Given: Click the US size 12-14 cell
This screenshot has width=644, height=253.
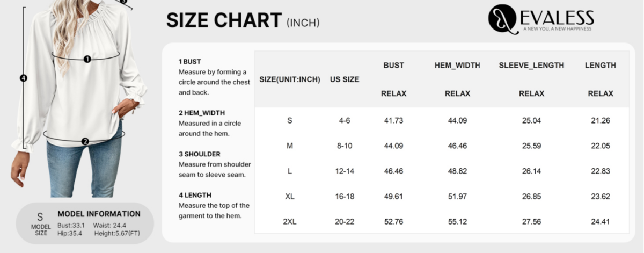Looking at the screenshot, I should (x=345, y=171).
